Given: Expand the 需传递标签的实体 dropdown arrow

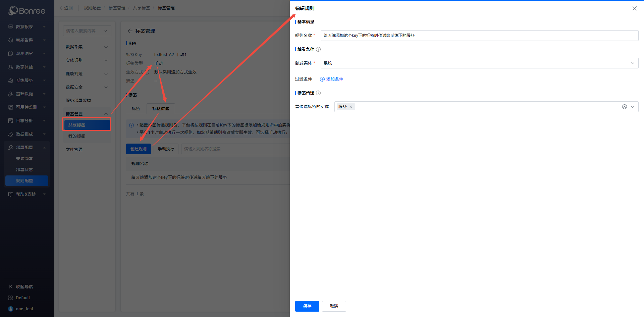Looking at the screenshot, I should pyautogui.click(x=633, y=107).
